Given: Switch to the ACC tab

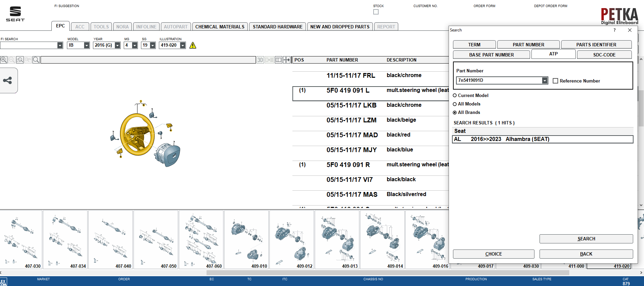Looking at the screenshot, I should 80,27.
